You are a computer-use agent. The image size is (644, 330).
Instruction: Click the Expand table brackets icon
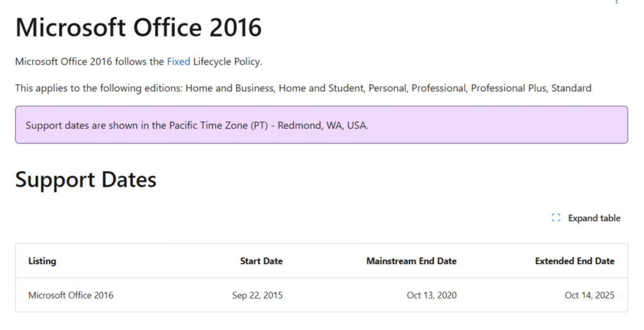coord(556,218)
